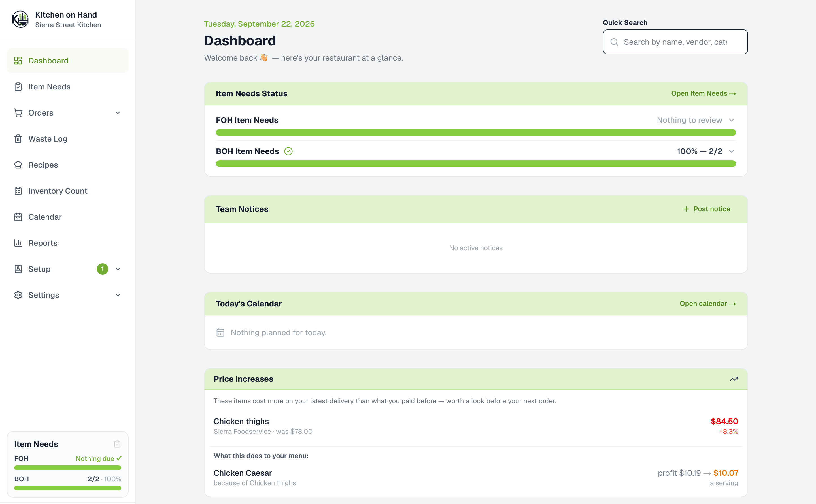Click the Settings gear icon
816x504 pixels.
coord(18,295)
